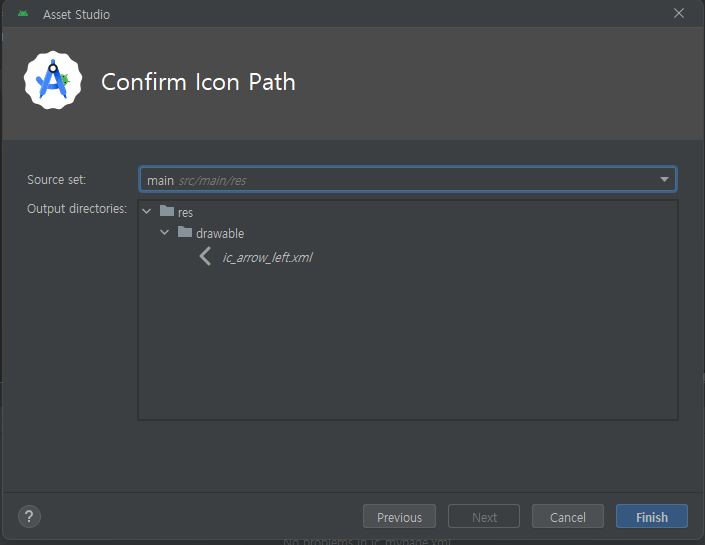Select the drawable folder label
705x545 pixels.
[x=220, y=233]
